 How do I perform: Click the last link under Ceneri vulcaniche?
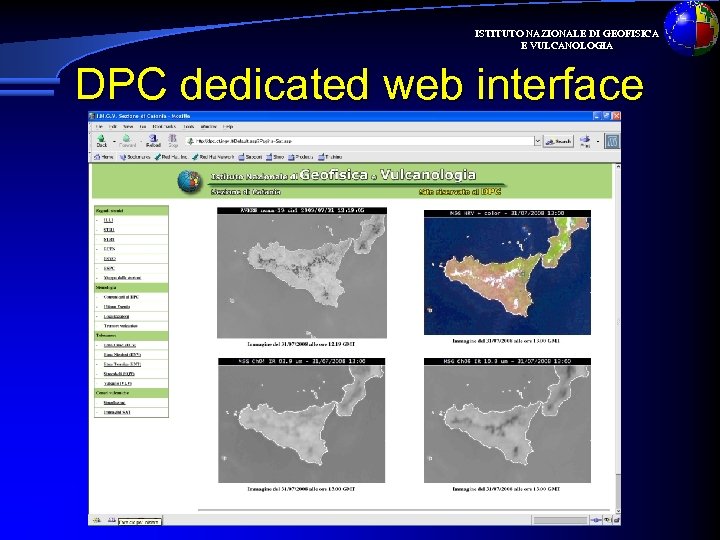tap(117, 412)
